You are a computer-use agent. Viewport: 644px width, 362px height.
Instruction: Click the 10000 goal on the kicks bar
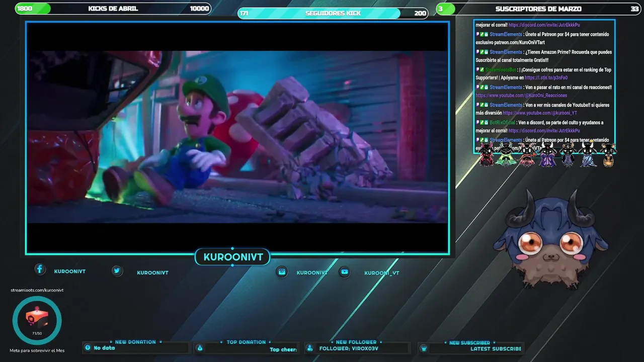point(199,9)
